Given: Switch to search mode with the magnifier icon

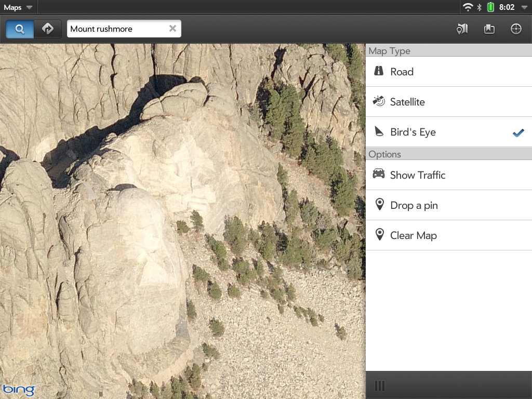Looking at the screenshot, I should tap(20, 29).
